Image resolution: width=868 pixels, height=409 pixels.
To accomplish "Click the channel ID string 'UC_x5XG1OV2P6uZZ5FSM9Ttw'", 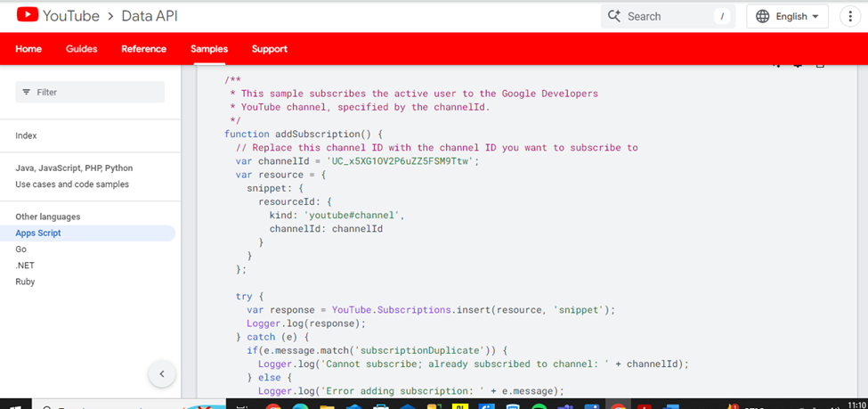I will 399,161.
